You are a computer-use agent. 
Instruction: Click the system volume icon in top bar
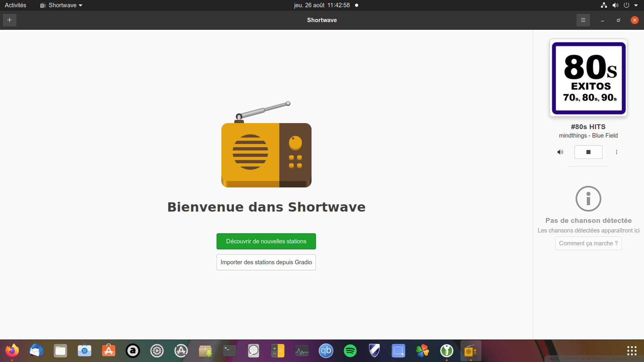pos(615,5)
